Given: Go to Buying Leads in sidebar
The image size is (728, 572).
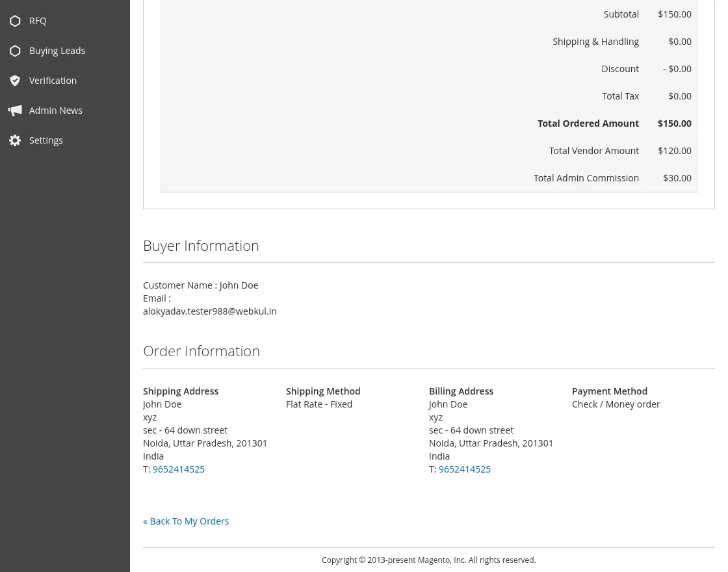Looking at the screenshot, I should point(57,51).
